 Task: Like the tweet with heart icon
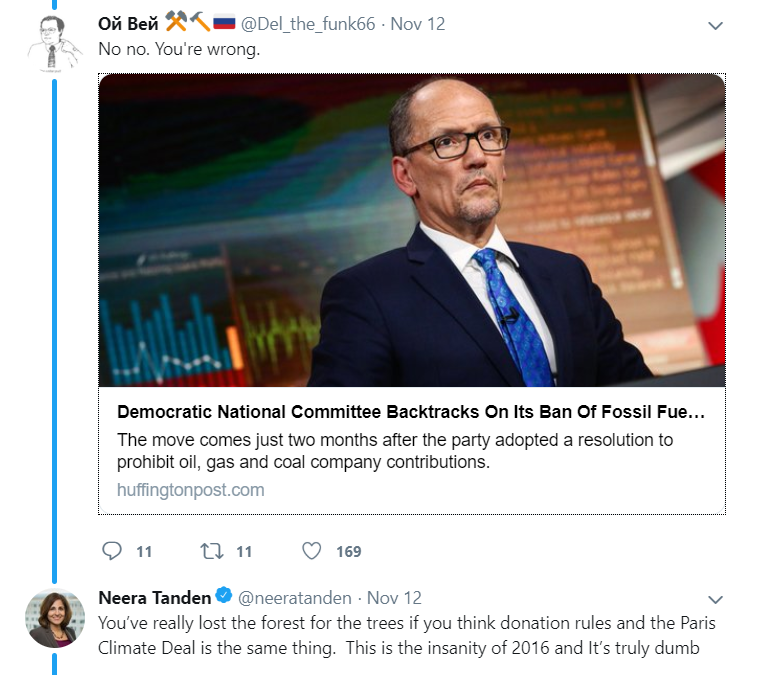pos(312,551)
